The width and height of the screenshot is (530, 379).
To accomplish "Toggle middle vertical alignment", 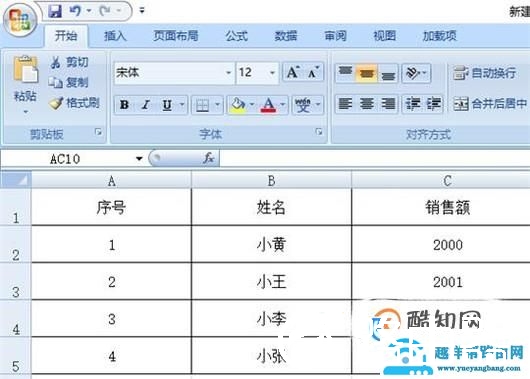I will [x=366, y=73].
